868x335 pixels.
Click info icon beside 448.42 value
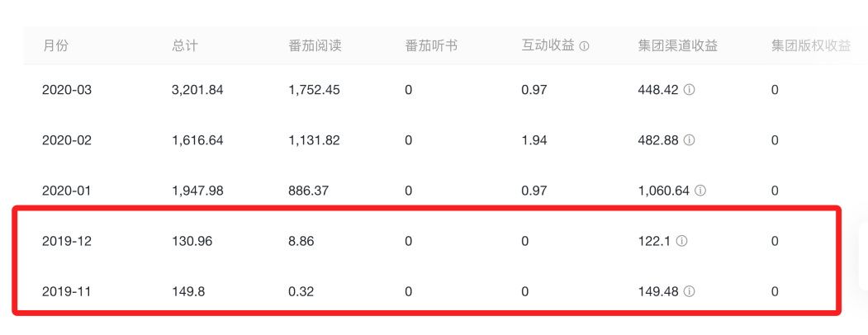coord(689,90)
